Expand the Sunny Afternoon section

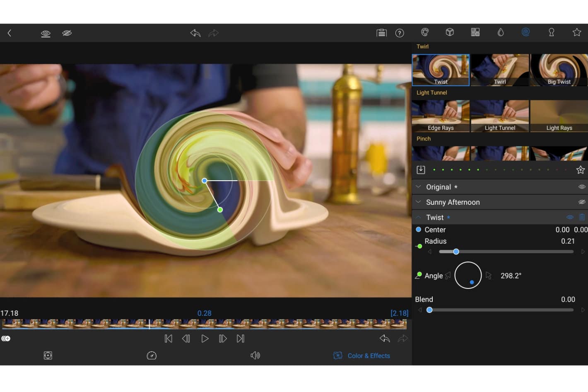[x=418, y=202]
